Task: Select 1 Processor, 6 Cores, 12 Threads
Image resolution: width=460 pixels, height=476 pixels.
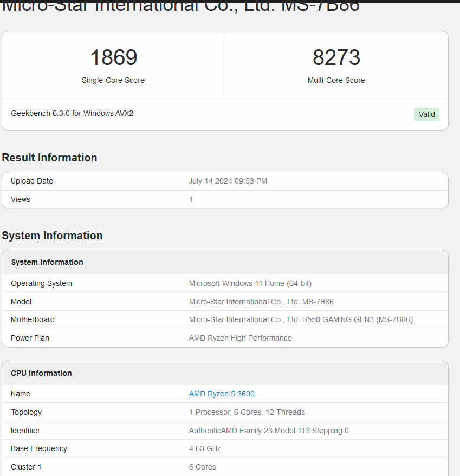Action: [247, 412]
